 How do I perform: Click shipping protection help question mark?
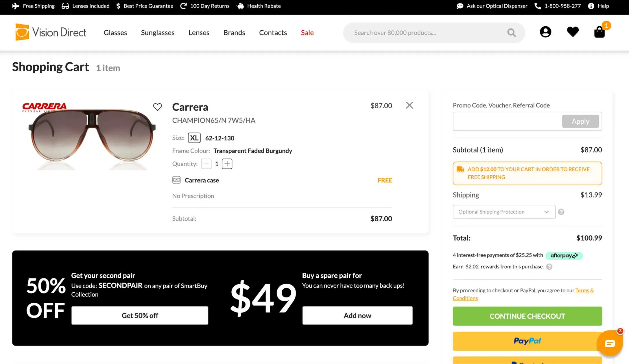pyautogui.click(x=561, y=212)
